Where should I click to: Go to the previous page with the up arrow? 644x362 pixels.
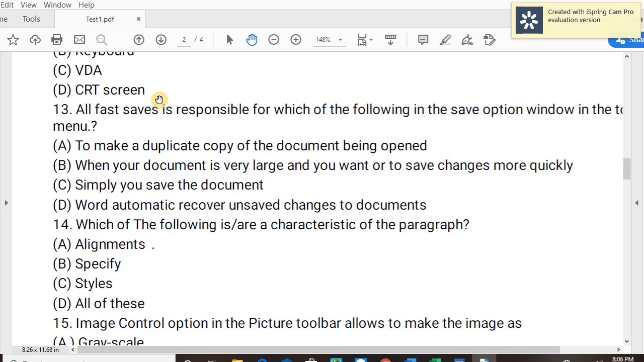tap(139, 40)
